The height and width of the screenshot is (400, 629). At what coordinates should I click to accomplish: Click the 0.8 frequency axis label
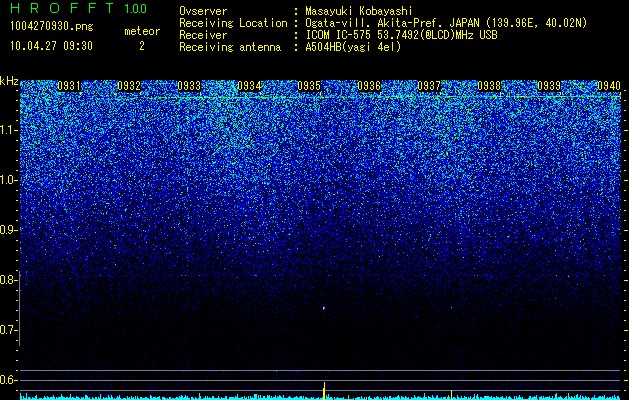pyautogui.click(x=7, y=280)
